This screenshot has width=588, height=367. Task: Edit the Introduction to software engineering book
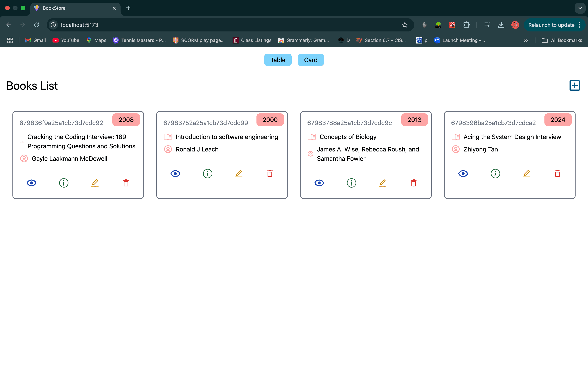[239, 174]
